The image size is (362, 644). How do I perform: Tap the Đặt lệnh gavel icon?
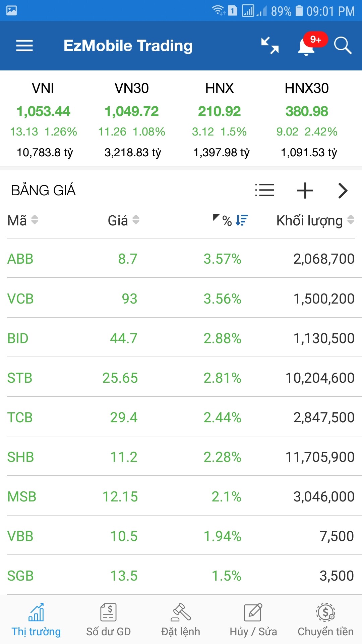[x=181, y=612]
